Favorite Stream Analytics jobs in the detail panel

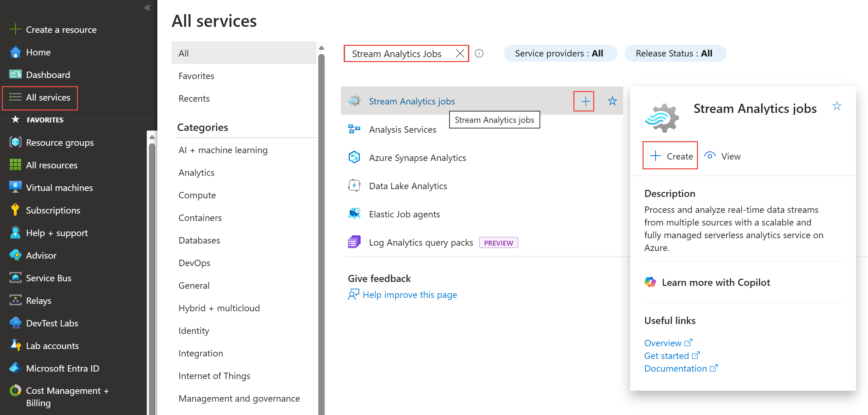pyautogui.click(x=837, y=106)
